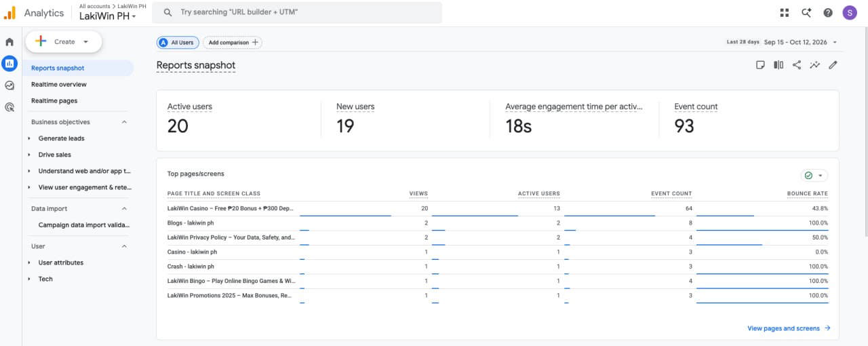Click the note icon for Reports snapshot
868x346 pixels.
pos(761,65)
